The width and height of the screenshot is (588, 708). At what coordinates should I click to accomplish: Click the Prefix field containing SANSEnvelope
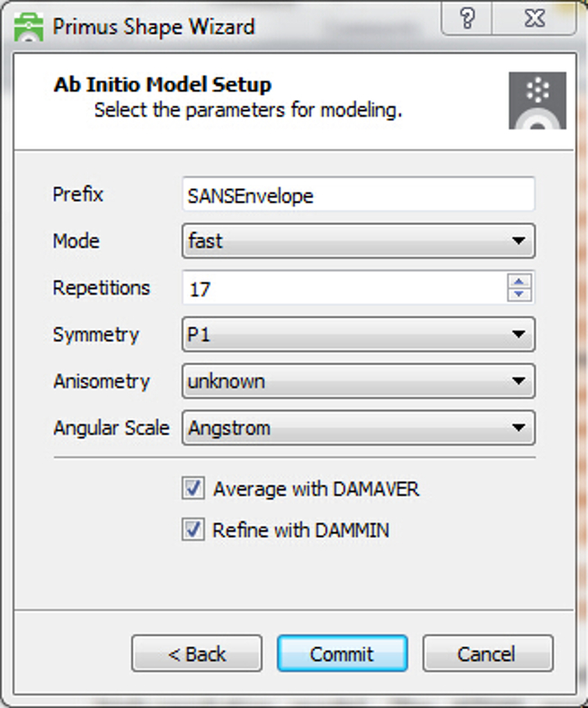pyautogui.click(x=358, y=196)
